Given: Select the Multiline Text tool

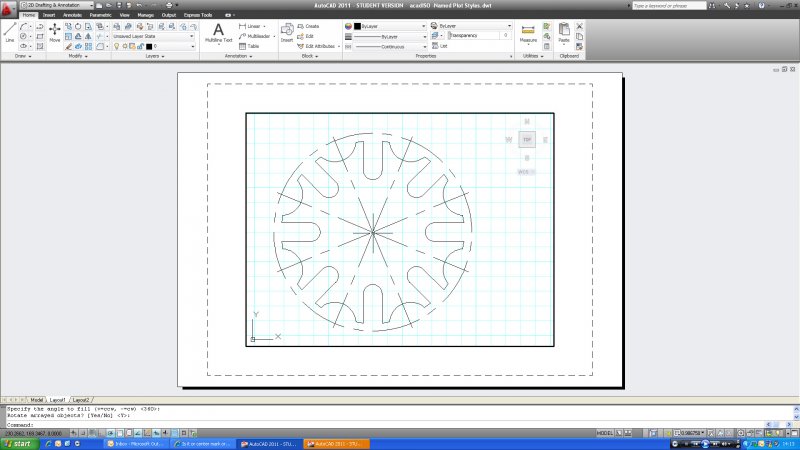Looking at the screenshot, I should 219,31.
